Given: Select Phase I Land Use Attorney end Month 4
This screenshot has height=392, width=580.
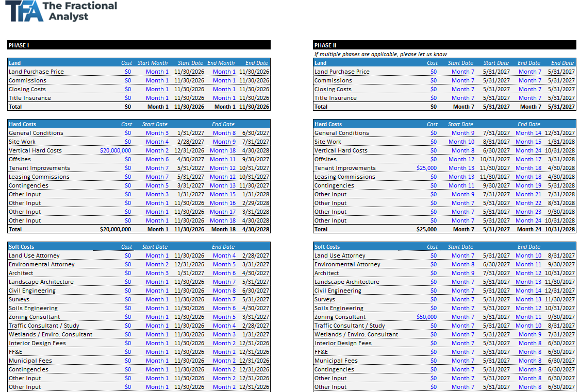Looking at the screenshot, I should (x=224, y=255).
